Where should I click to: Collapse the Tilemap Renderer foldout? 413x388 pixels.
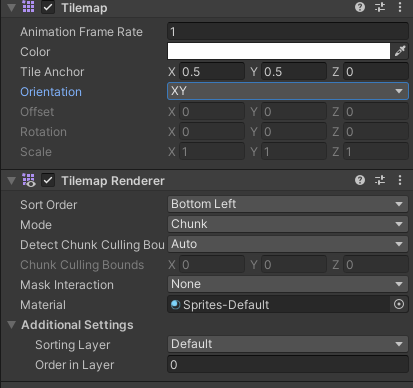(x=12, y=181)
